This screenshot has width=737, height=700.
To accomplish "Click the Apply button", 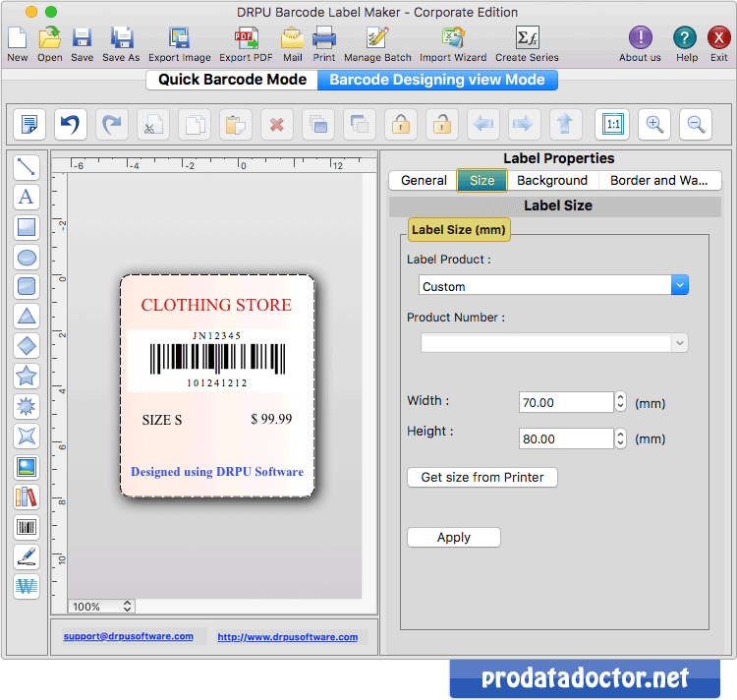I will pos(454,538).
